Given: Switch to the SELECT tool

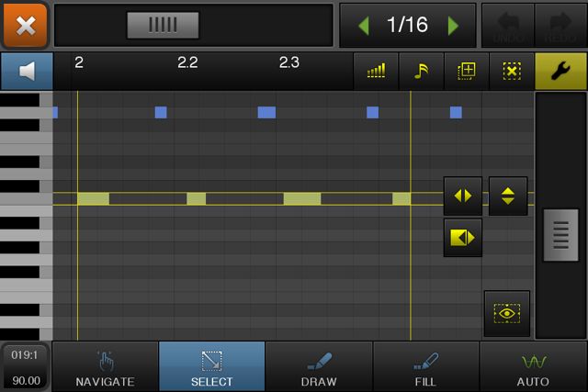Looking at the screenshot, I should tap(212, 367).
